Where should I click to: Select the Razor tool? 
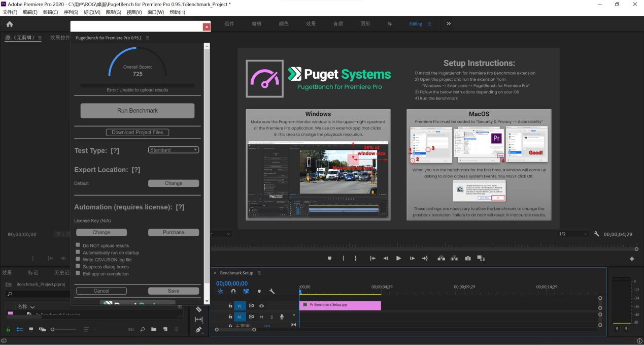tap(198, 309)
